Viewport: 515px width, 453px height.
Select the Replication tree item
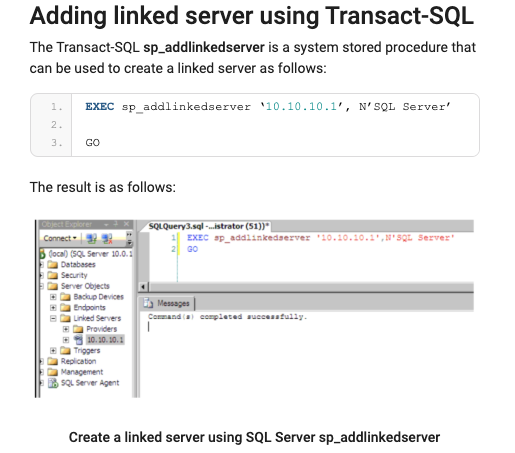tap(78, 361)
